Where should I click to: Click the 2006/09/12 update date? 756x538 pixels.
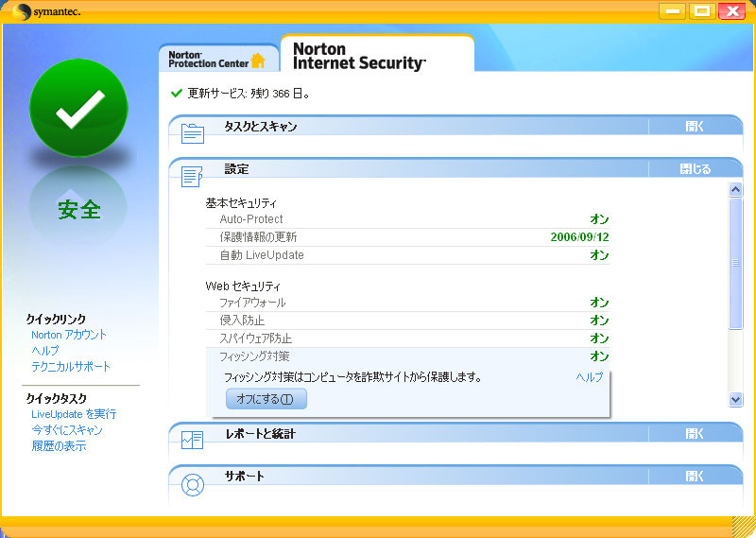pyautogui.click(x=579, y=237)
